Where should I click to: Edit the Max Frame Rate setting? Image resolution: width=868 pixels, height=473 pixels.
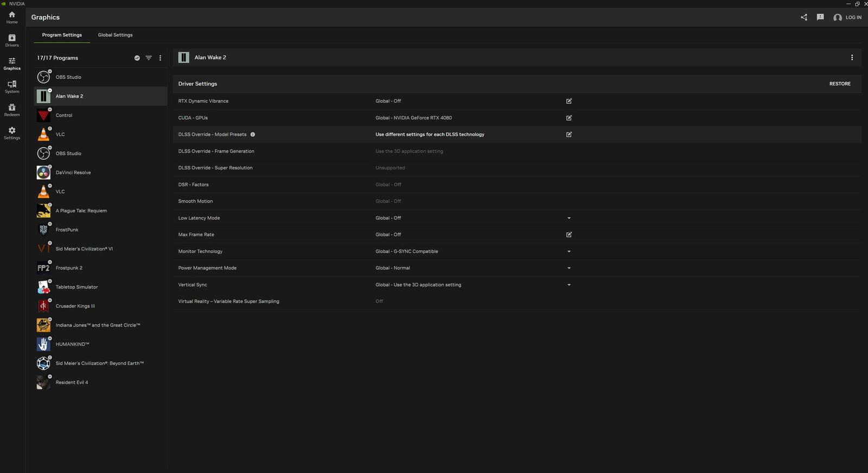click(569, 235)
